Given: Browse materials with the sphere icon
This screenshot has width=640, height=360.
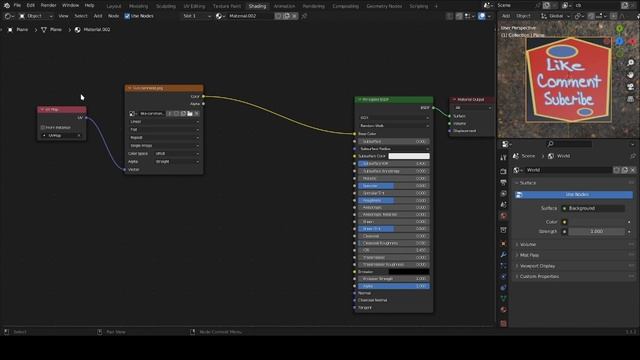Looking at the screenshot, I should [x=220, y=16].
